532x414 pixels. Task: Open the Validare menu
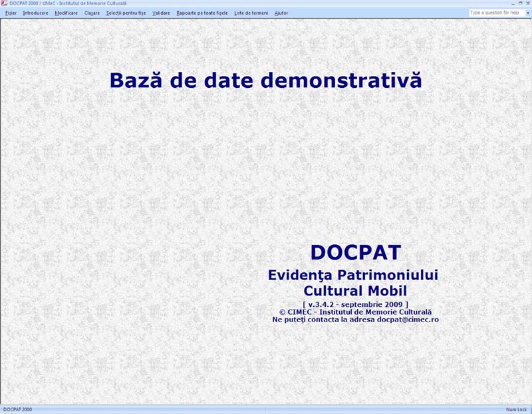[161, 13]
